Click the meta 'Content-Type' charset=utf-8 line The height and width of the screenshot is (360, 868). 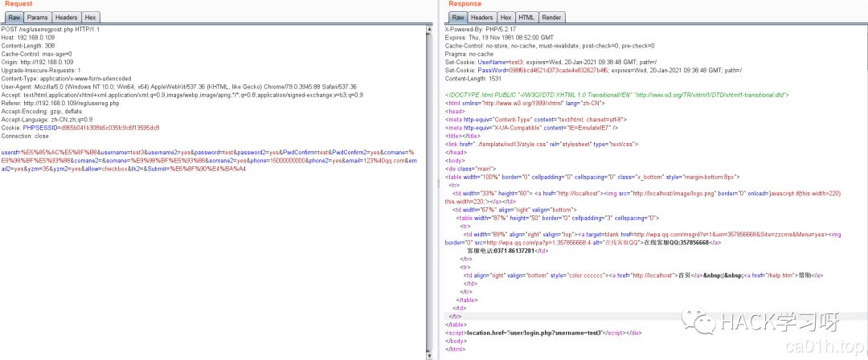[x=535, y=119]
